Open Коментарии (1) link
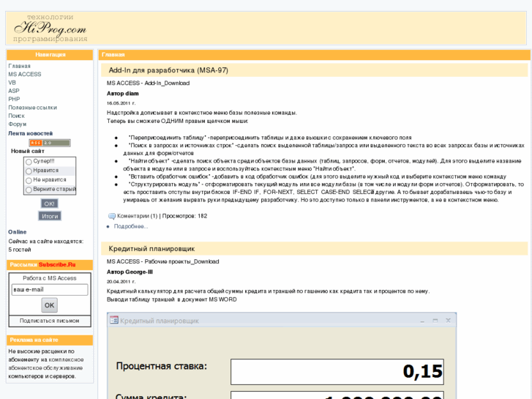 click(x=138, y=216)
